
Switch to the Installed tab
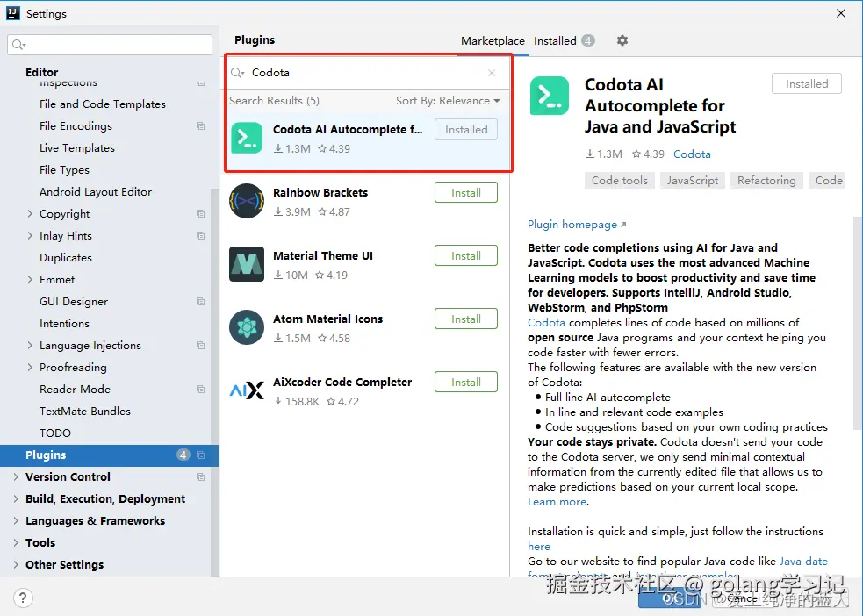coord(564,40)
